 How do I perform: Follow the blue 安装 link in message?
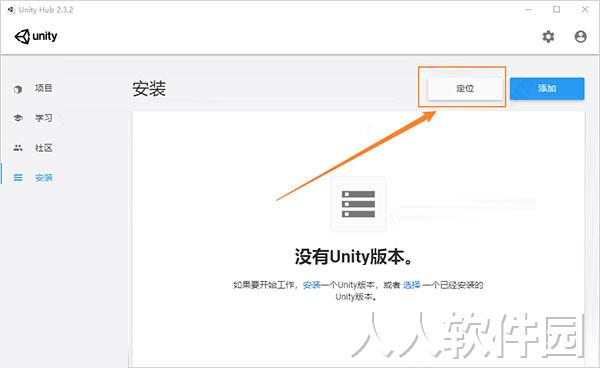311,285
